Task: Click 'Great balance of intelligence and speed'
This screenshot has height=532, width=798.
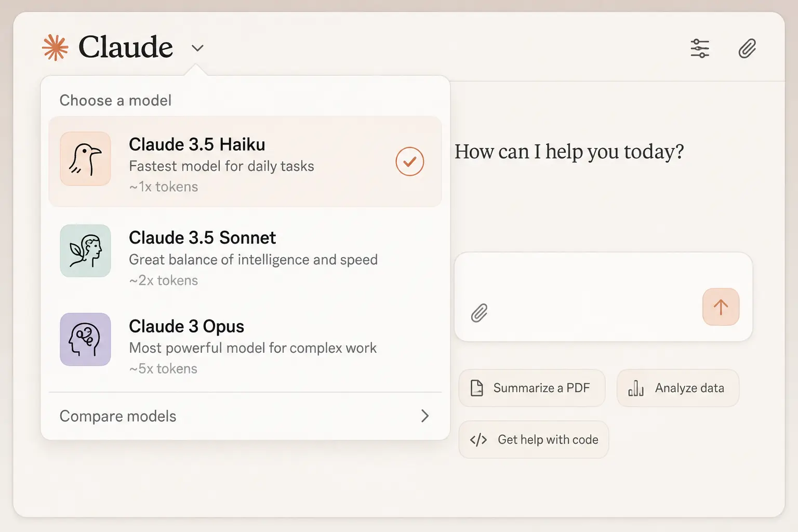Action: [x=253, y=260]
